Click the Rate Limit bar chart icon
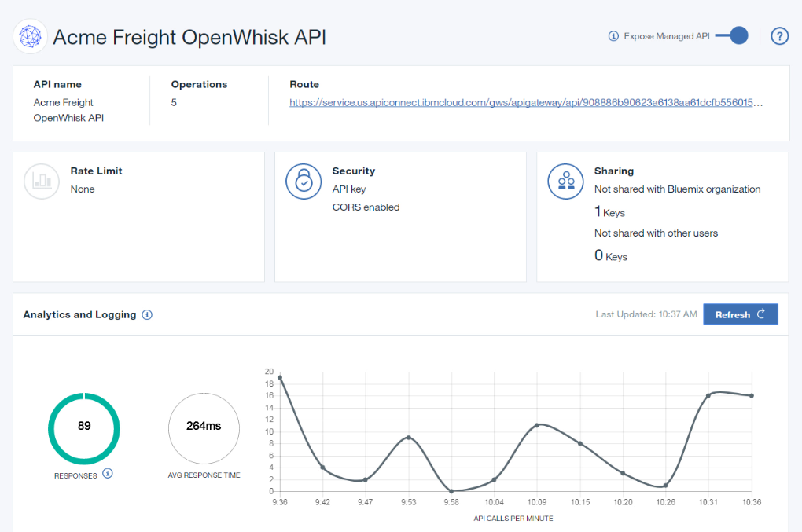Image resolution: width=802 pixels, height=532 pixels. tap(42, 181)
